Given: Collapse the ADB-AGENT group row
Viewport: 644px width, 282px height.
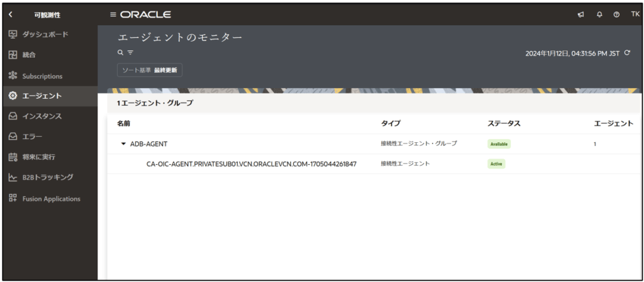Looking at the screenshot, I should (x=123, y=144).
